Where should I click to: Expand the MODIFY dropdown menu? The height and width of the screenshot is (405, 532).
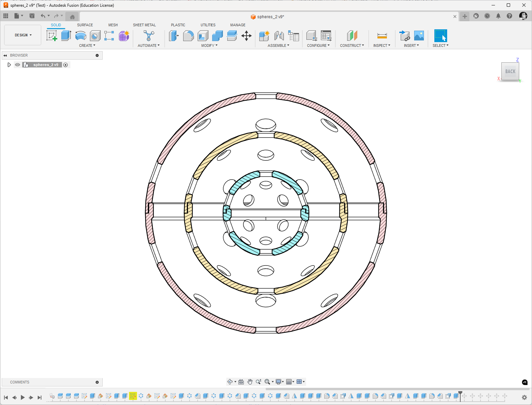(209, 45)
